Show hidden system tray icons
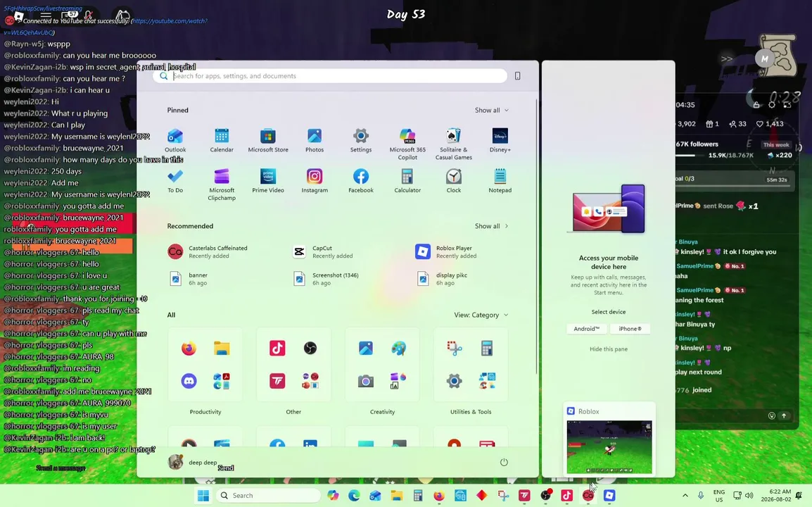812x507 pixels. [x=685, y=496]
